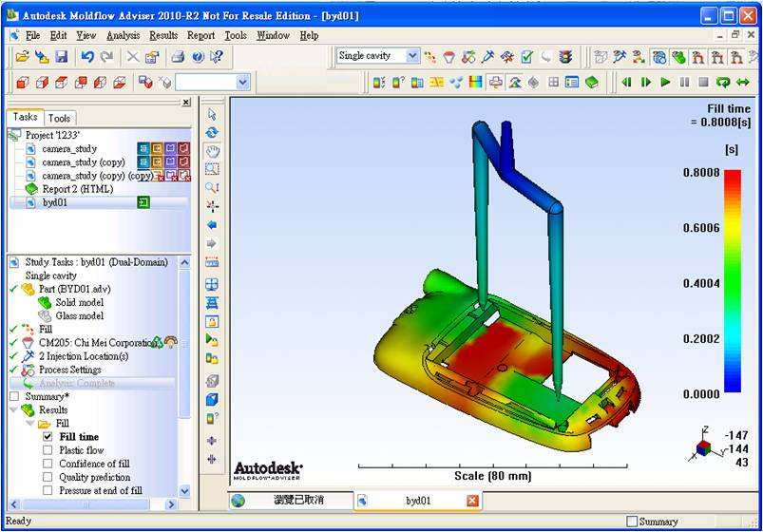Uncheck the Fill time result checkbox
The width and height of the screenshot is (763, 532).
pyautogui.click(x=48, y=437)
